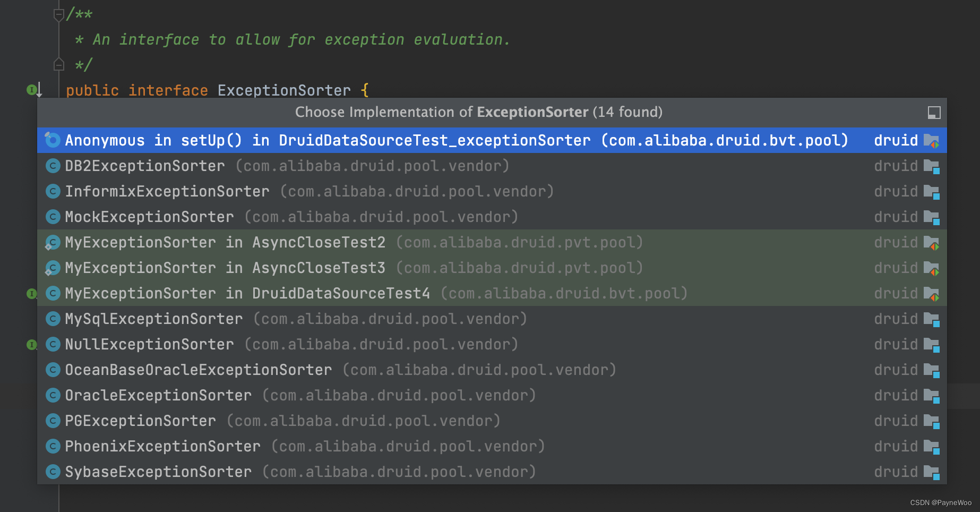
Task: Click class icon next to InformixExceptionSorter
Action: tap(53, 191)
